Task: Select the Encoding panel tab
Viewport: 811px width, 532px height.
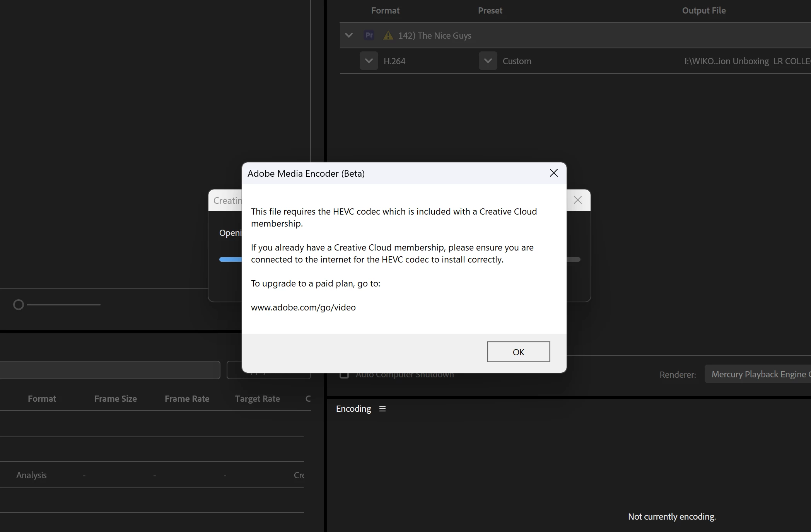Action: (x=353, y=409)
